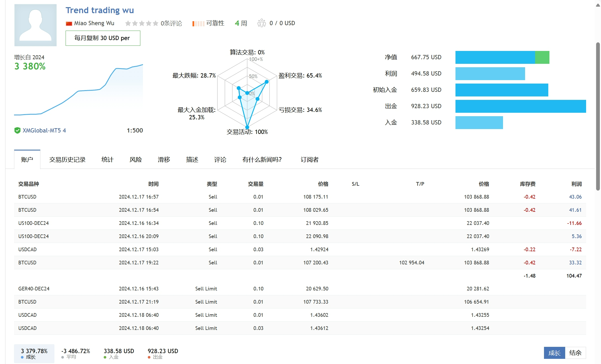The image size is (601, 364).
Task: Open the Miao Sheng Wu profile link
Action: click(94, 23)
